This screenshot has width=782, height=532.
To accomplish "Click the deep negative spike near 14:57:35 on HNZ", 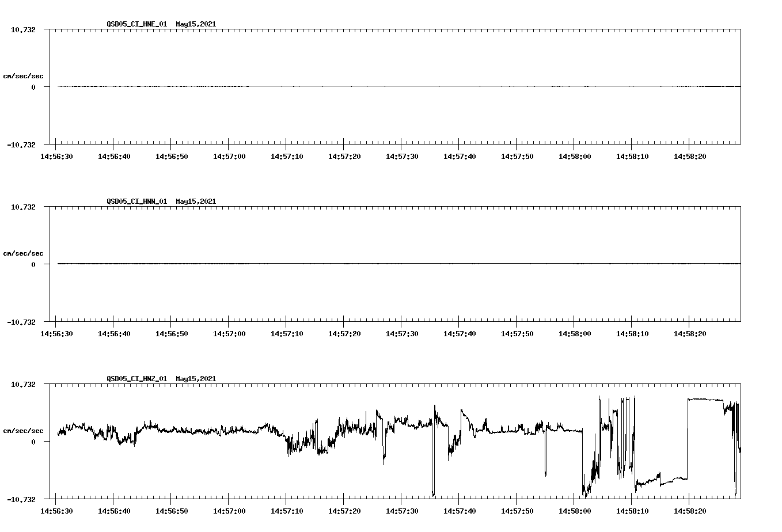I will (x=433, y=461).
